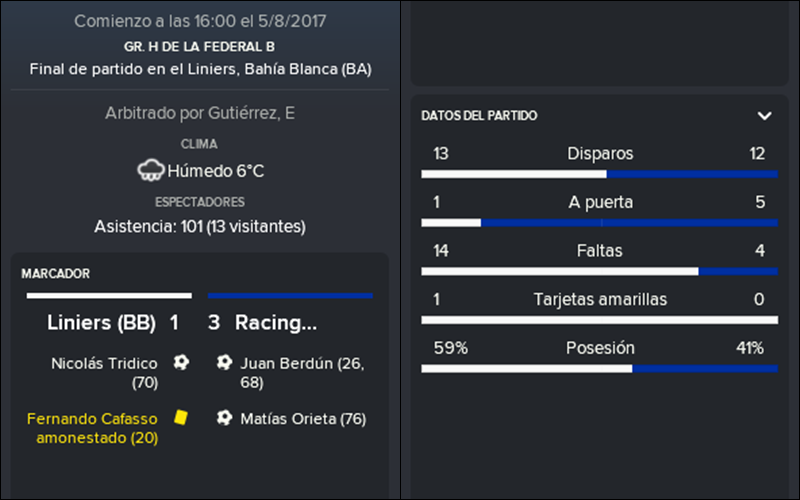Viewport: 800px width, 500px height.
Task: Click blue Racing team color bar
Action: point(290,295)
